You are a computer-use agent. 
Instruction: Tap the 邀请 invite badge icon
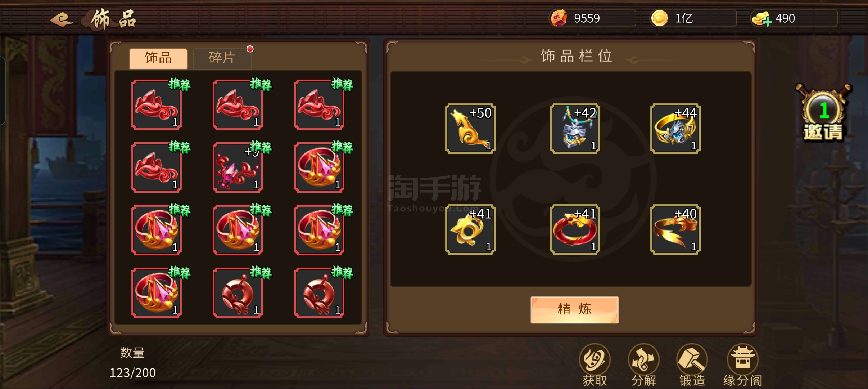pos(823,112)
